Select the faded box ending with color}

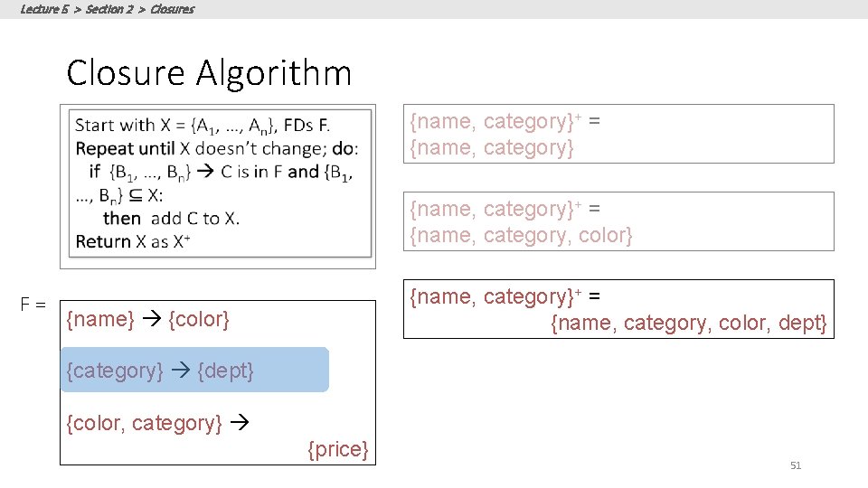point(618,221)
